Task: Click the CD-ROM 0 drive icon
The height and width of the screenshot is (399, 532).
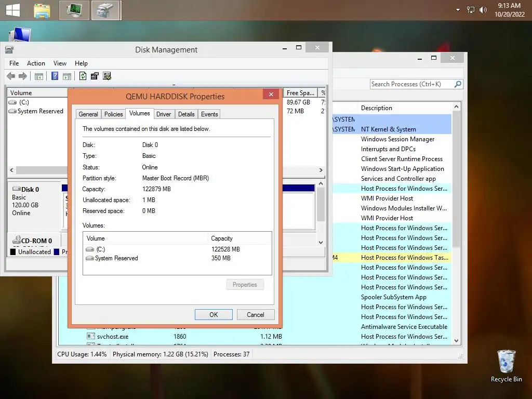Action: [17, 240]
